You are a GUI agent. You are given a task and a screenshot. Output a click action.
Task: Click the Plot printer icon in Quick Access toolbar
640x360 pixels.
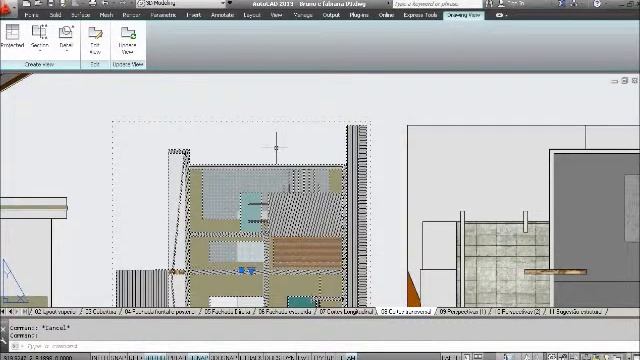[93, 4]
